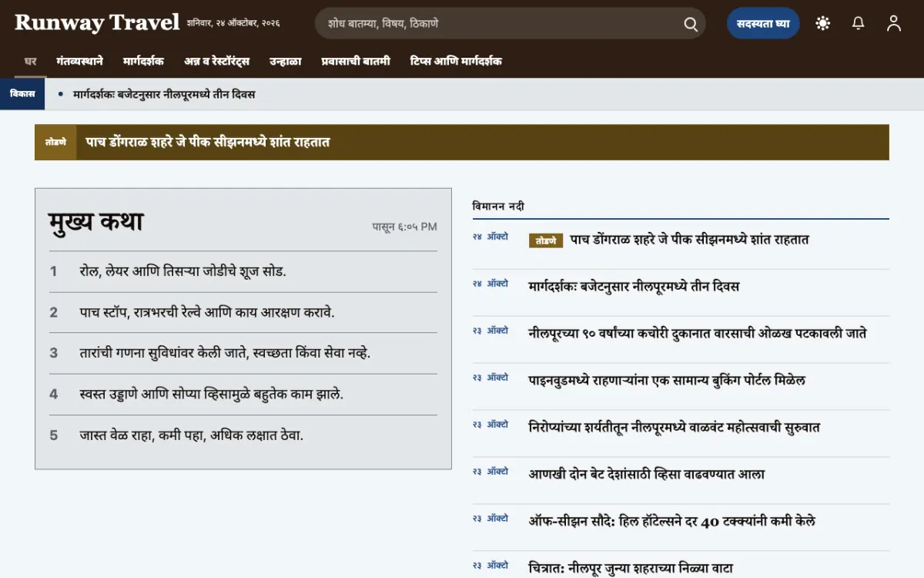
Task: Focus the शोध बातम्या search field
Action: [x=510, y=23]
